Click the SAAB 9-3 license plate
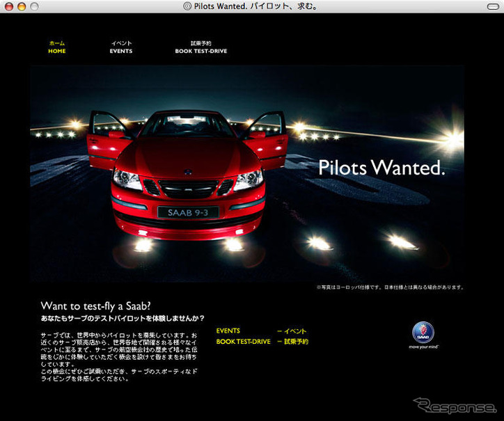Screen dimensions: 504x421 [x=188, y=212]
